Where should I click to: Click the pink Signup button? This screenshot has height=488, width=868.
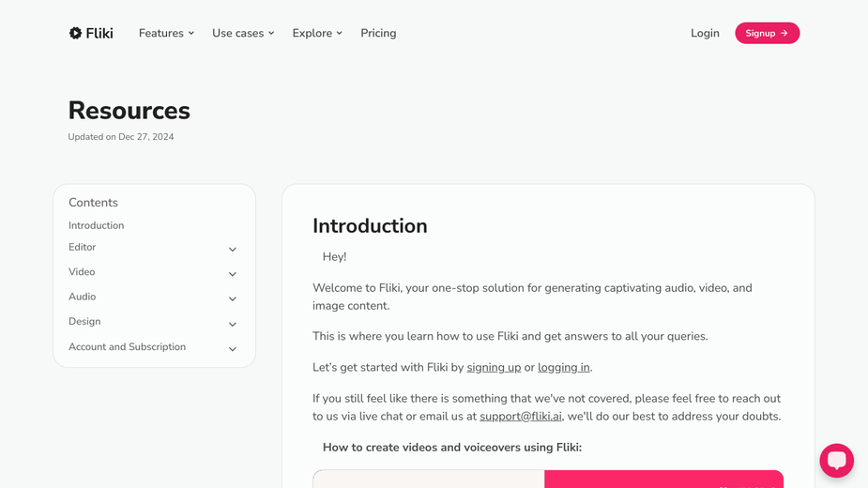point(768,33)
